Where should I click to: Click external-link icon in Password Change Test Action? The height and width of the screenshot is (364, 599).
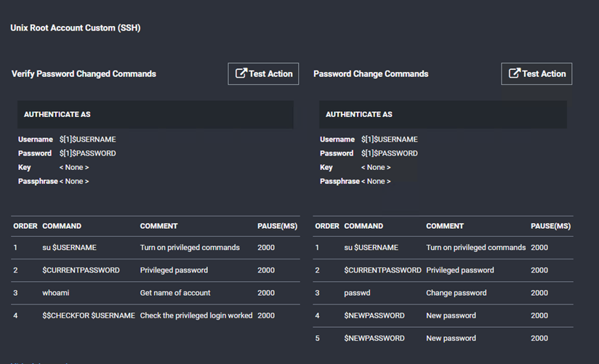pos(515,73)
